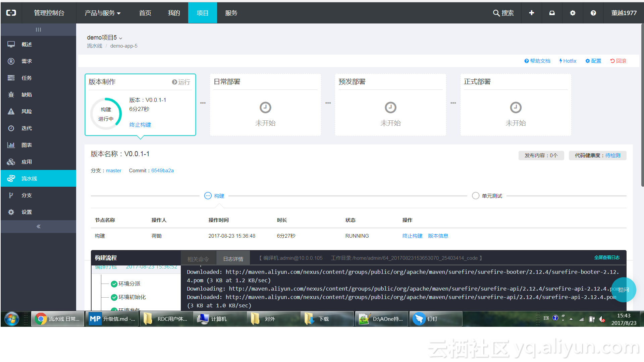
Task: Select the 环境分派 build step
Action: pos(126,284)
